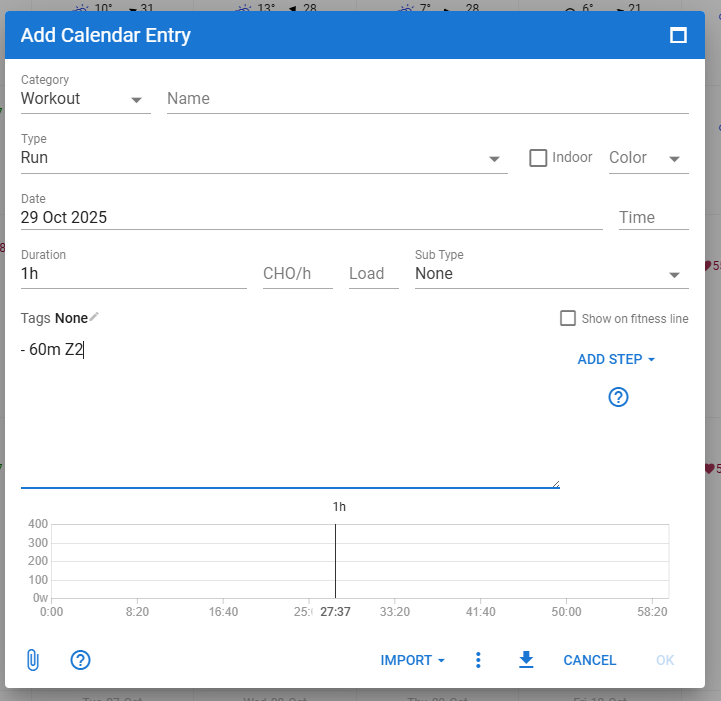Click the Date field showing 29 Oct 2025
Viewport: 721px width, 701px height.
pos(310,217)
